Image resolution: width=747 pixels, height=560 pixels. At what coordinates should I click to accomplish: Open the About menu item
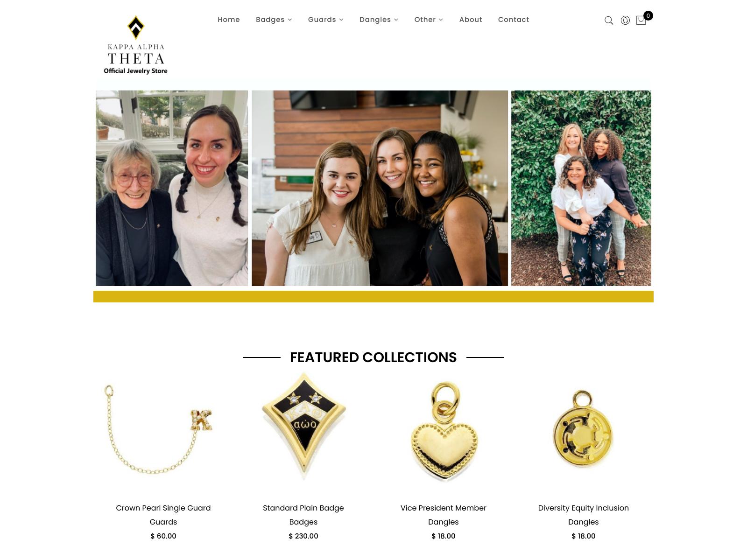(471, 20)
